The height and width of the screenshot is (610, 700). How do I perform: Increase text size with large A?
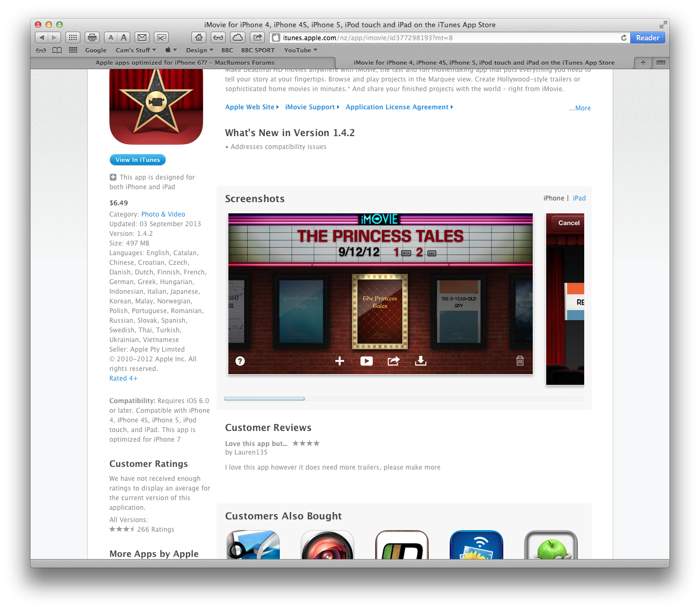(124, 38)
